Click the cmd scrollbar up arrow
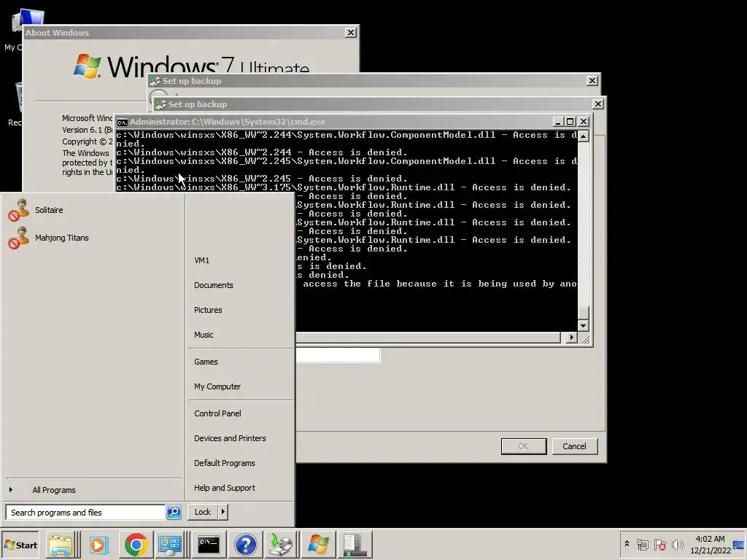The width and height of the screenshot is (747, 560). [584, 136]
